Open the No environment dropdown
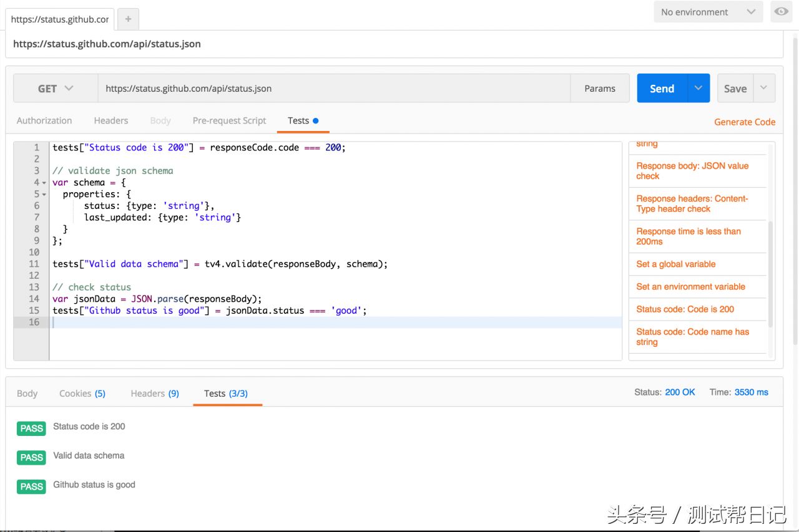Image resolution: width=799 pixels, height=532 pixels. point(708,12)
